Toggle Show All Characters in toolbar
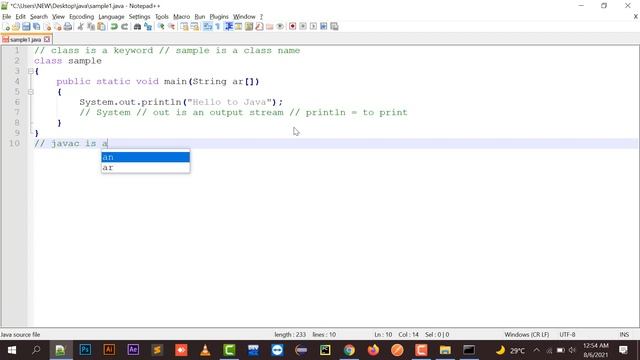 click(218, 27)
